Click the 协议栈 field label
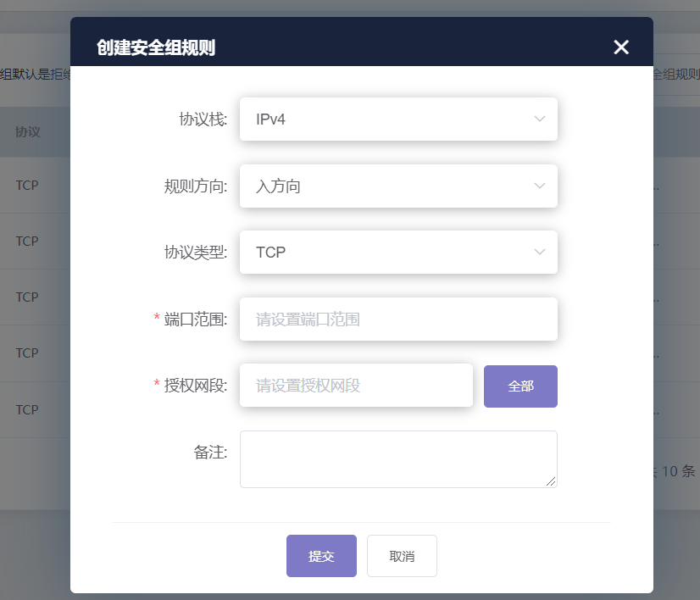 (x=203, y=119)
